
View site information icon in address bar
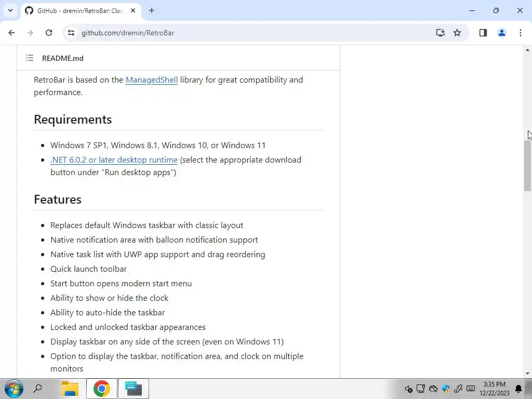(71, 33)
